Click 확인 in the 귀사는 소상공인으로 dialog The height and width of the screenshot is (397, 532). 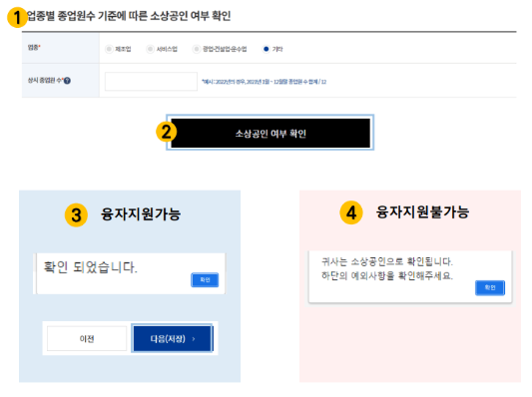pyautogui.click(x=490, y=288)
